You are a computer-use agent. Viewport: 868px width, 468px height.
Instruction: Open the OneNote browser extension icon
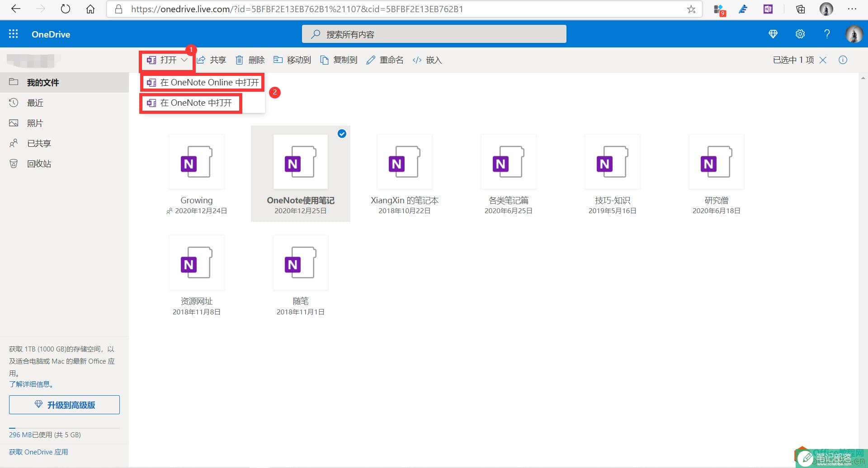(768, 9)
